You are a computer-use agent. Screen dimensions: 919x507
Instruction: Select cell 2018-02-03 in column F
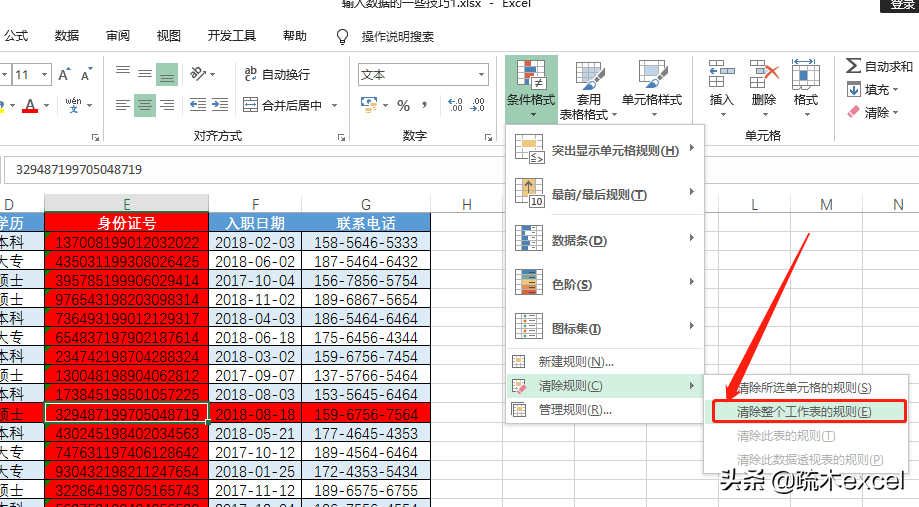coord(255,242)
